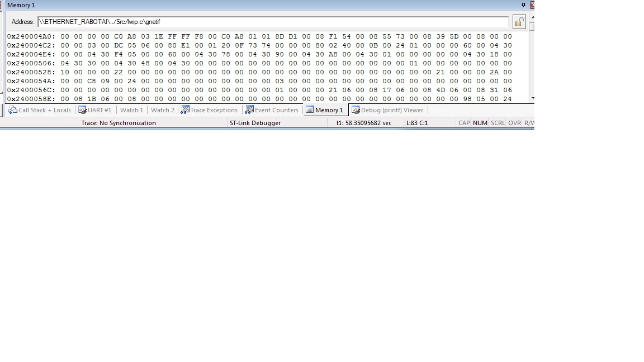Edit the Address input field
Image resolution: width=644 pixels, height=362 pixels.
[273, 22]
